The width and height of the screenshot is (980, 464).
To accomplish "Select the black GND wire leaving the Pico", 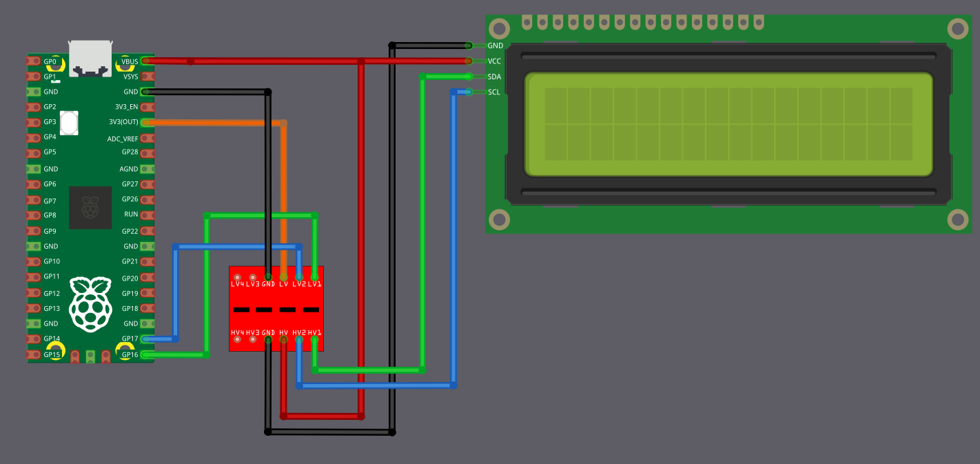I will pos(207,91).
